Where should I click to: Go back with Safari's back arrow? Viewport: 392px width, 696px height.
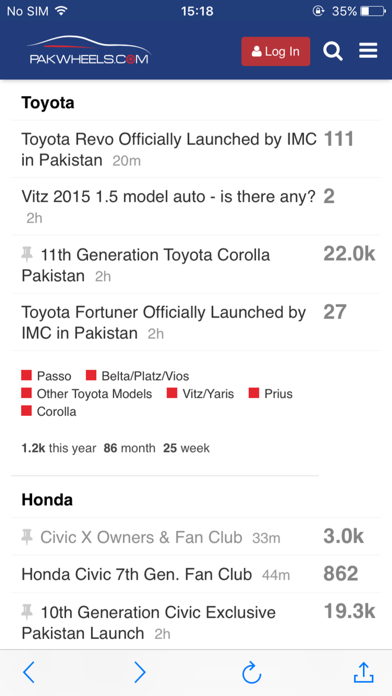(28, 672)
